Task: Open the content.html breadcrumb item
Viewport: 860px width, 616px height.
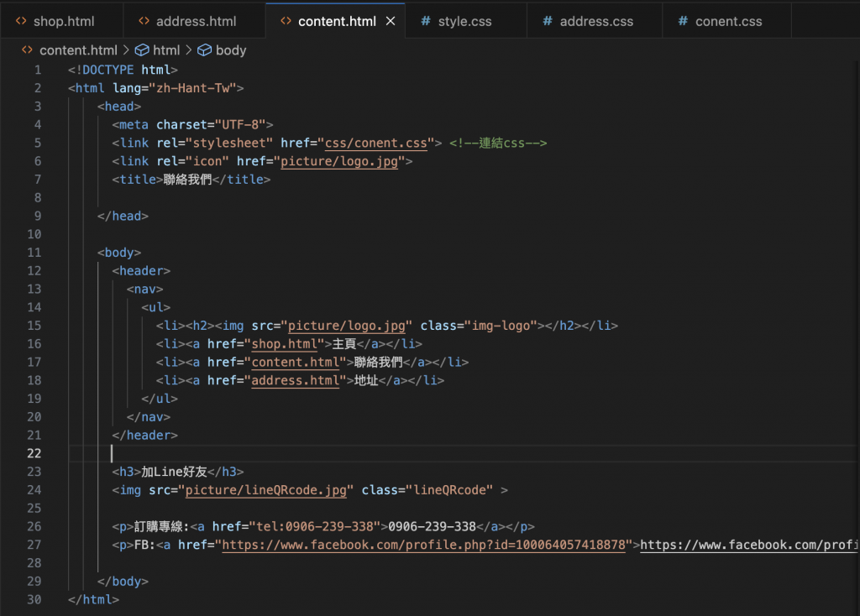Action: coord(78,50)
